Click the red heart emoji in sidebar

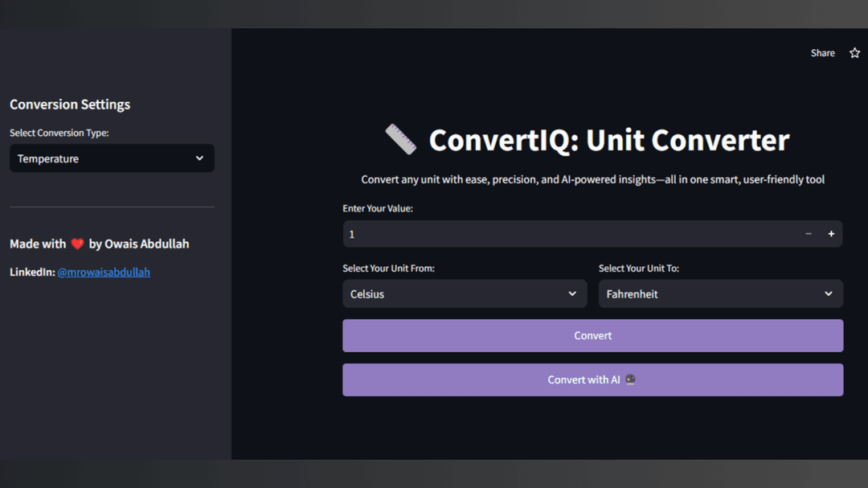pos(77,244)
